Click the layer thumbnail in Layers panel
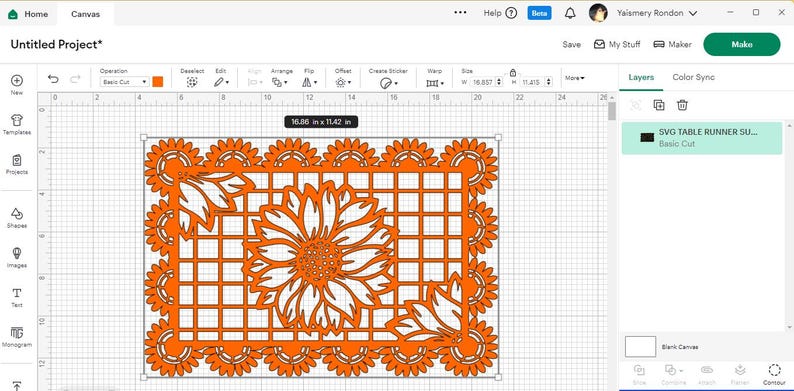 tap(647, 138)
